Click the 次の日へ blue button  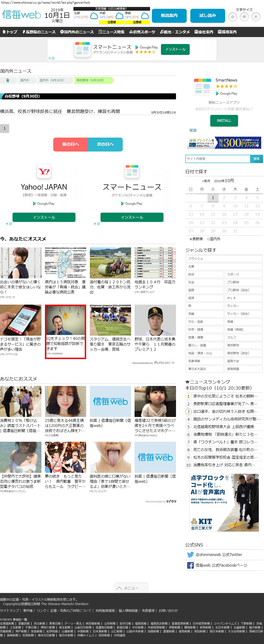click(x=105, y=144)
